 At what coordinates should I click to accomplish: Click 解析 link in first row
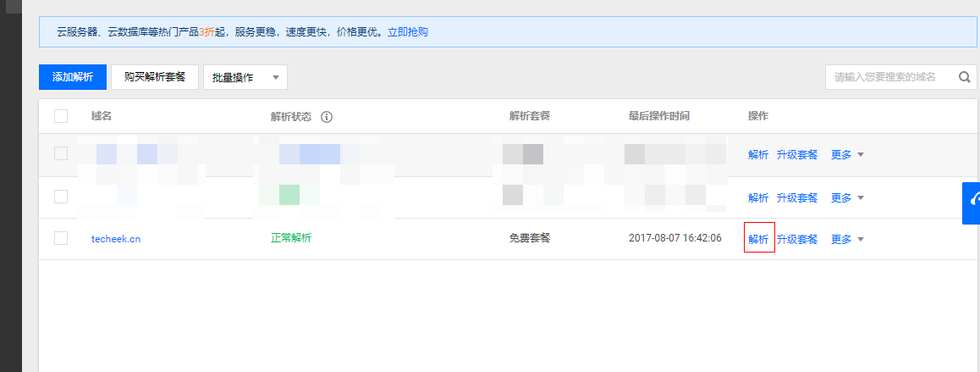point(758,154)
